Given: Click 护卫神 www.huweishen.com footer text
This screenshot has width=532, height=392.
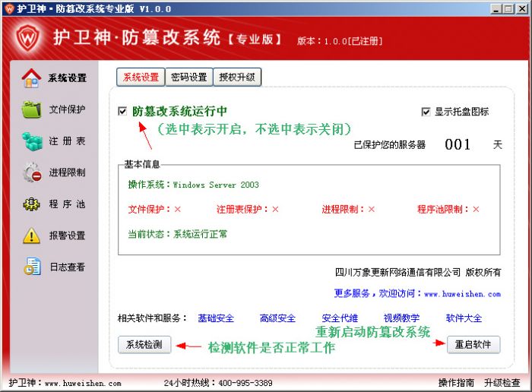Looking at the screenshot, I should (65, 383).
